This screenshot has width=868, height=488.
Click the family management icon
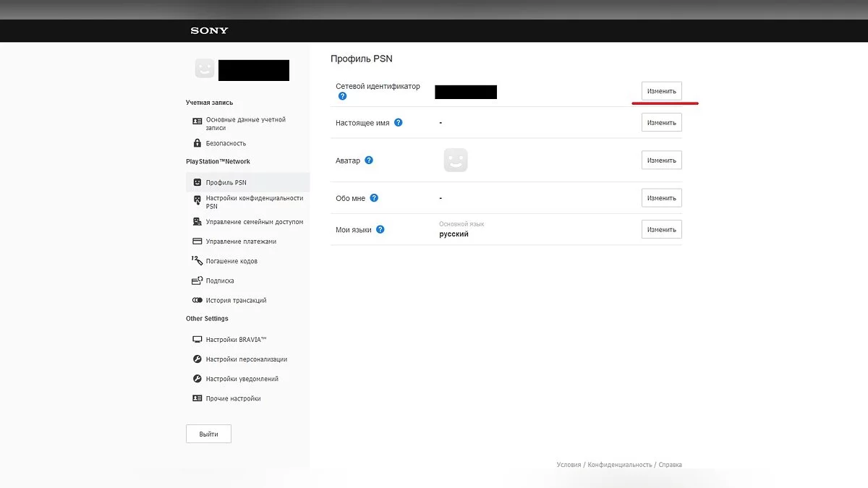[197, 222]
